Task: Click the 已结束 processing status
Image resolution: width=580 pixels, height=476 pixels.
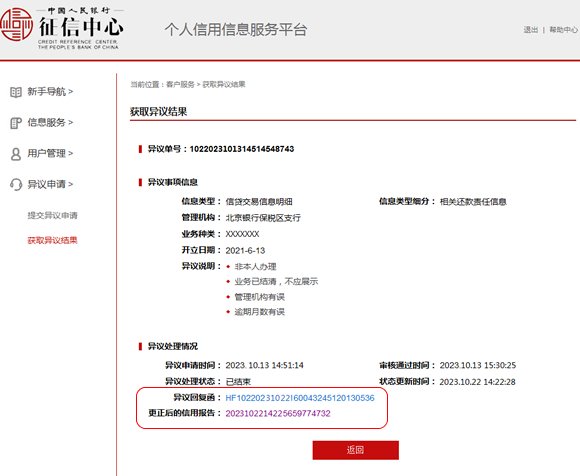Action: coord(238,382)
